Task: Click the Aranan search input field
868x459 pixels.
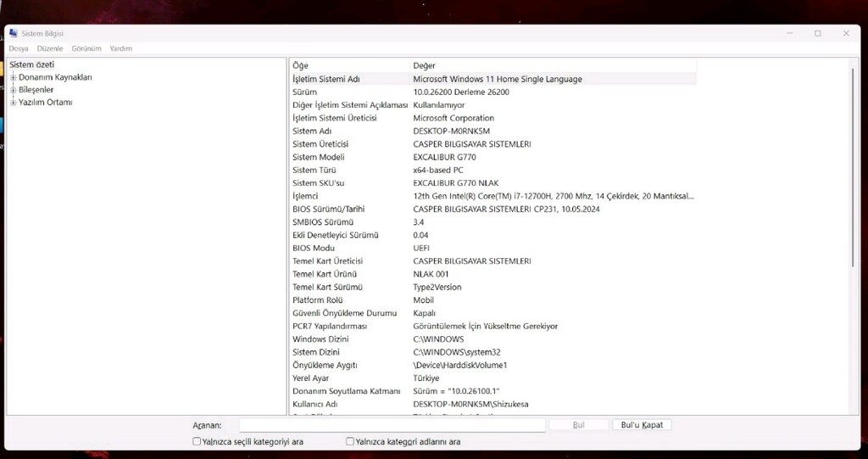Action: 392,425
